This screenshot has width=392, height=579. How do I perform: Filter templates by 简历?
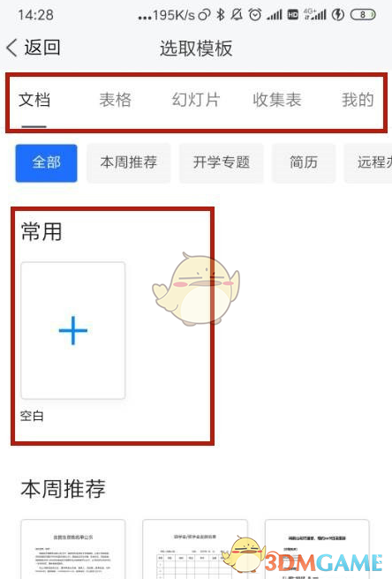[x=304, y=162]
